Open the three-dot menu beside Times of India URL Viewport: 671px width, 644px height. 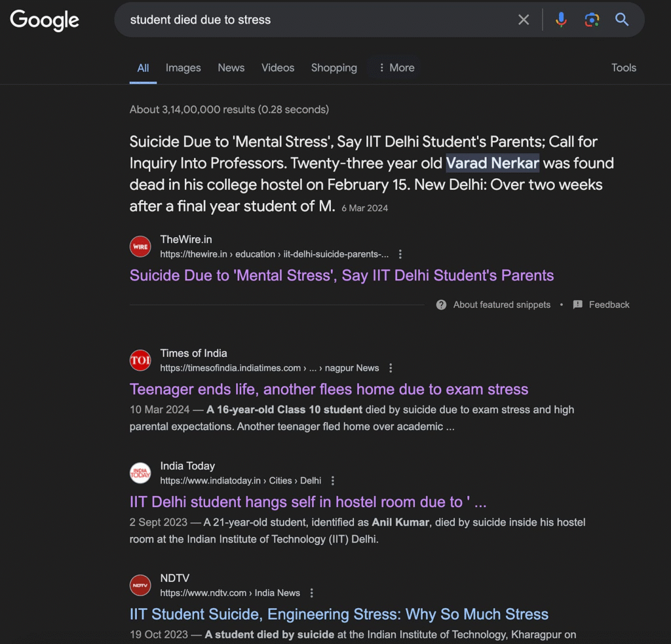pos(391,368)
